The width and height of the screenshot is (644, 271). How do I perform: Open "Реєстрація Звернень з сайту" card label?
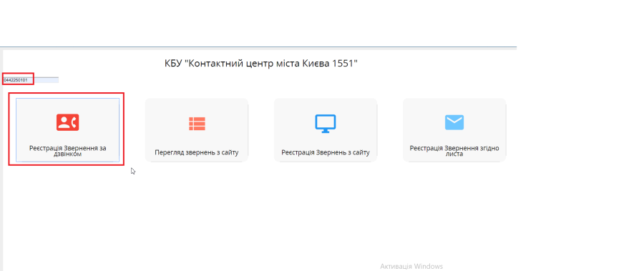click(326, 152)
